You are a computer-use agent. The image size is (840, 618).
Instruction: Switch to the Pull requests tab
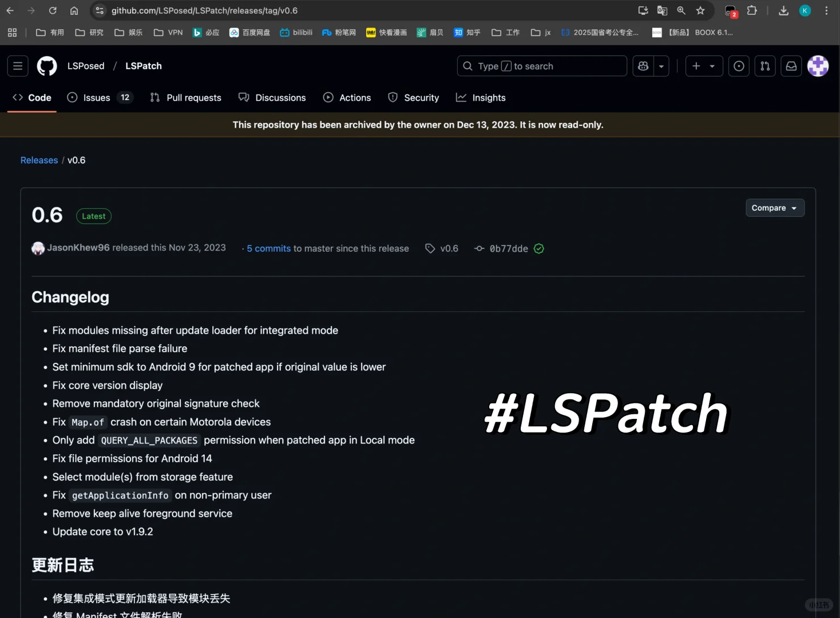[x=185, y=98]
